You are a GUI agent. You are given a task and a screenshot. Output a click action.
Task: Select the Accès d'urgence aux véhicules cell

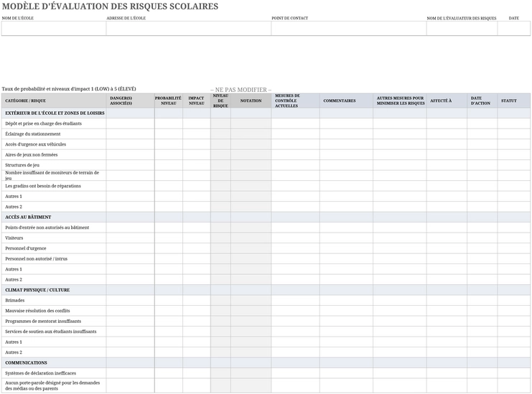(54, 144)
